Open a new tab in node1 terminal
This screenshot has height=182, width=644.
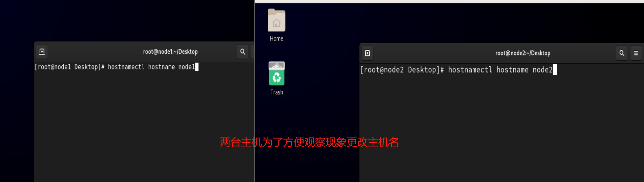pos(42,52)
